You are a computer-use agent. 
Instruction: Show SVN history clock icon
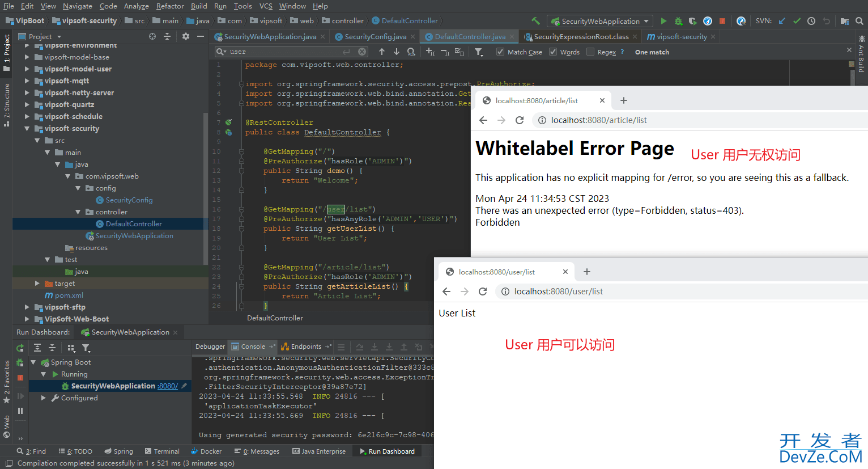click(x=811, y=21)
